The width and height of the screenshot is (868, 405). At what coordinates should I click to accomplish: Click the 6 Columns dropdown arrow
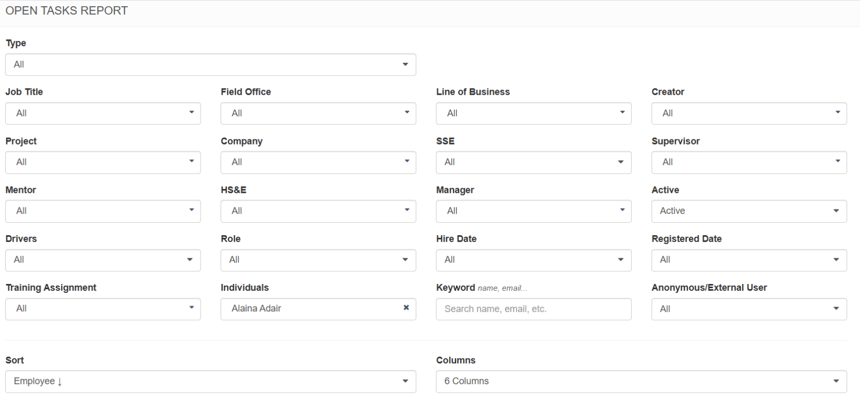click(x=836, y=381)
